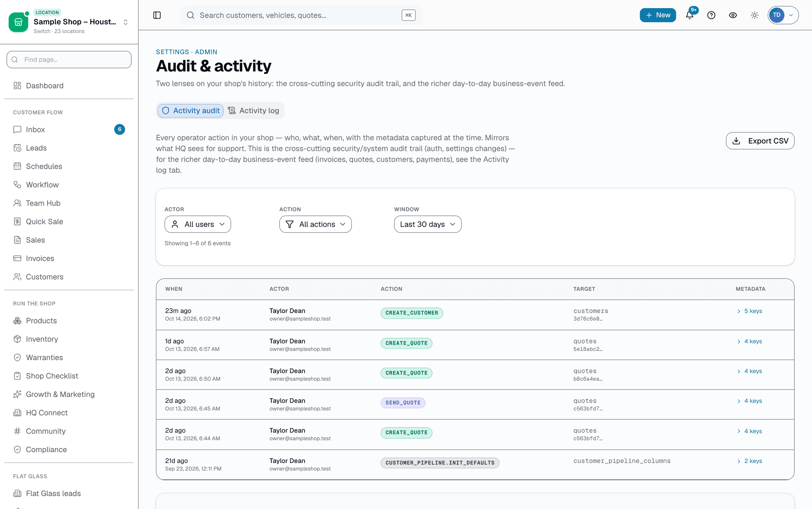
Task: Click the Products icon
Action: pos(17,320)
